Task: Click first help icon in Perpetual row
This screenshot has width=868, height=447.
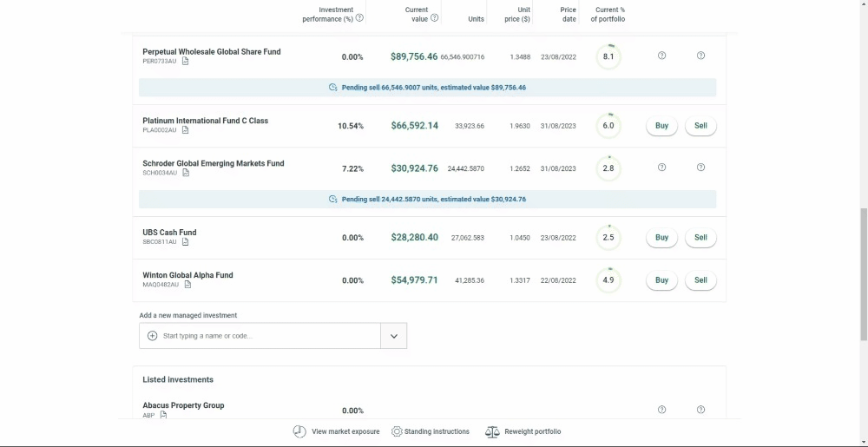Action: [x=661, y=56]
